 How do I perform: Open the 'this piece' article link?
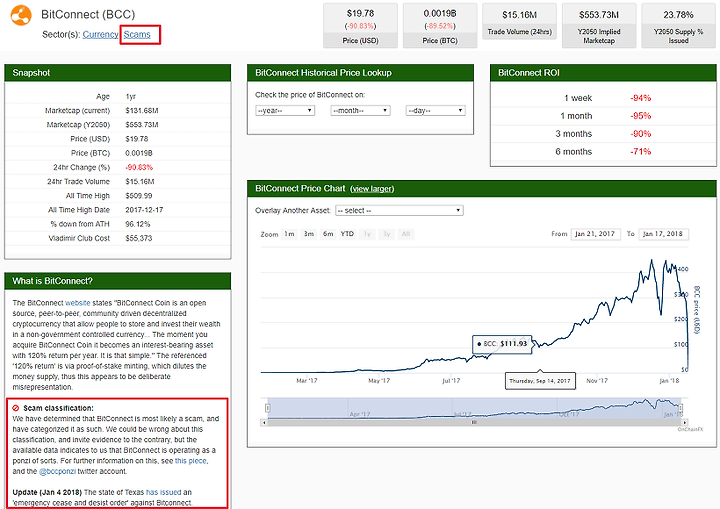191,461
